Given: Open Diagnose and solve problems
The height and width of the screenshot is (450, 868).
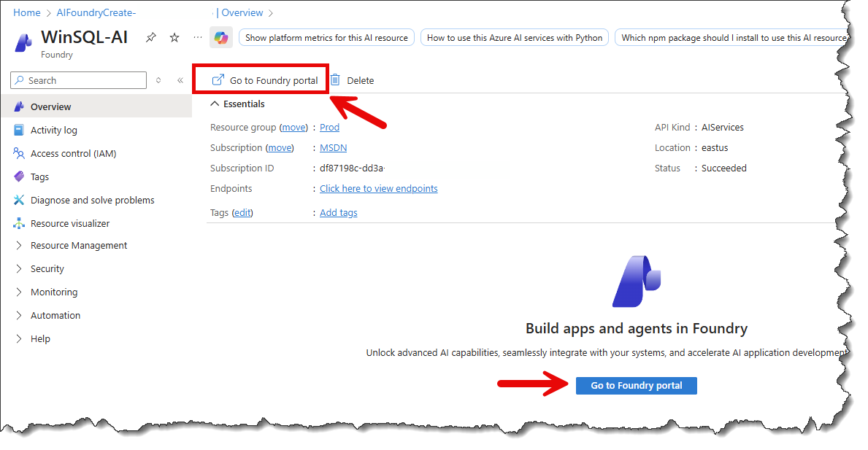Looking at the screenshot, I should coord(92,200).
